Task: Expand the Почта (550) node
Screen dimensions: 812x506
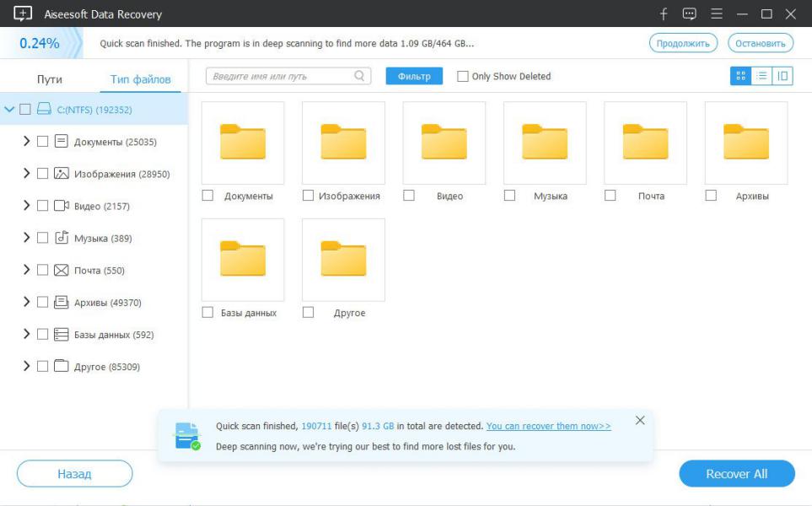Action: click(x=26, y=269)
